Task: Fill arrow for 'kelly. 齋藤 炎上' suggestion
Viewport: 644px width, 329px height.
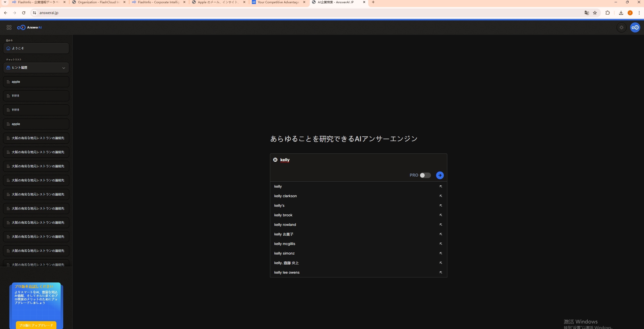Action: [x=441, y=263]
